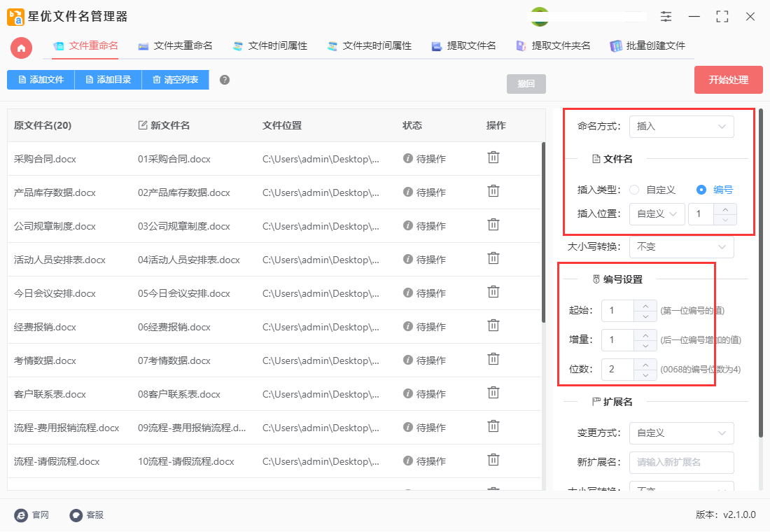Open the settings sliders icon in title bar
The height and width of the screenshot is (532, 770).
(666, 16)
